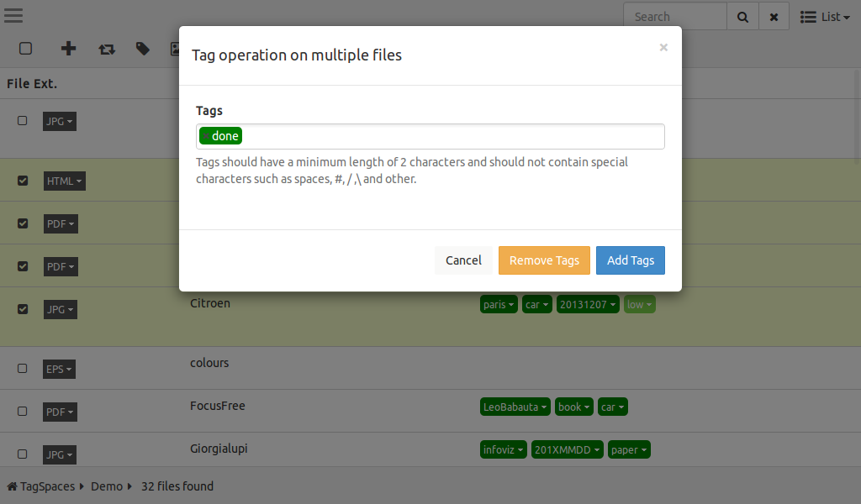Image resolution: width=861 pixels, height=504 pixels.
Task: Uncheck the HTML file row checkbox
Action: coord(23,181)
